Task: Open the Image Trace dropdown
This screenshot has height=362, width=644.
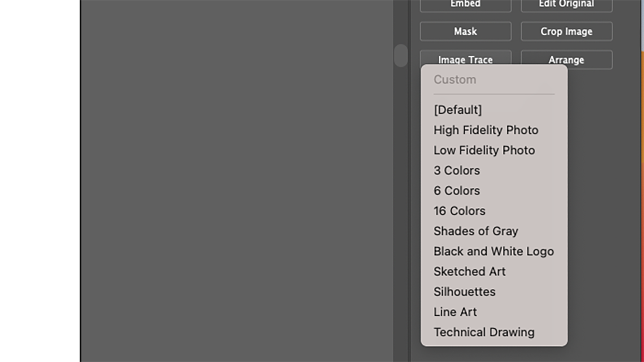Action: click(x=465, y=58)
